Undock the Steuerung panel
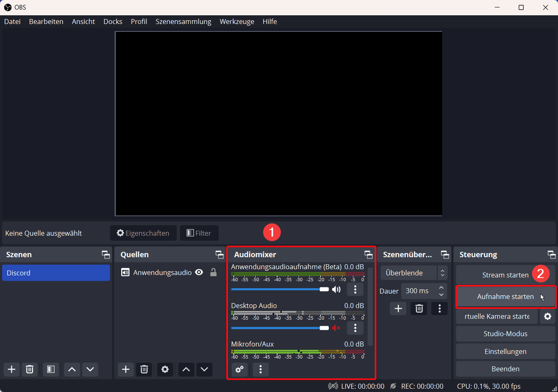The height and width of the screenshot is (392, 558). tap(551, 255)
